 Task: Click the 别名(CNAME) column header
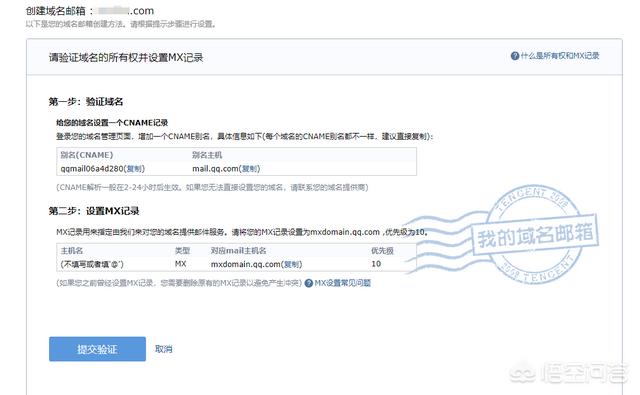[x=87, y=155]
